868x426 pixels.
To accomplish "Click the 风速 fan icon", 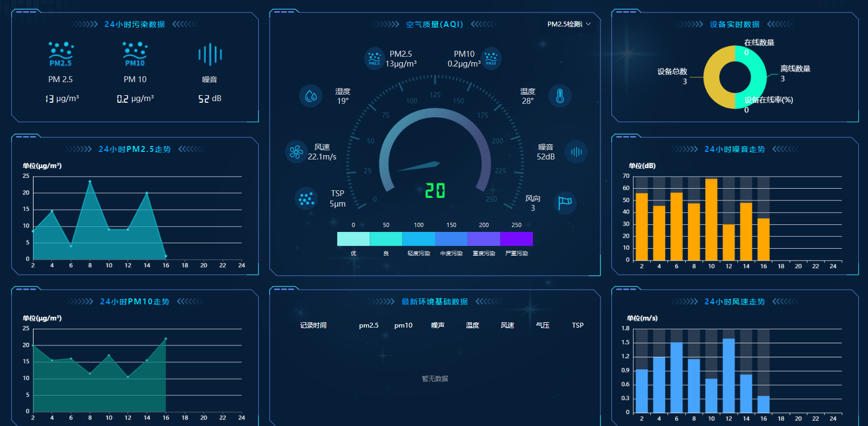I will pyautogui.click(x=296, y=151).
